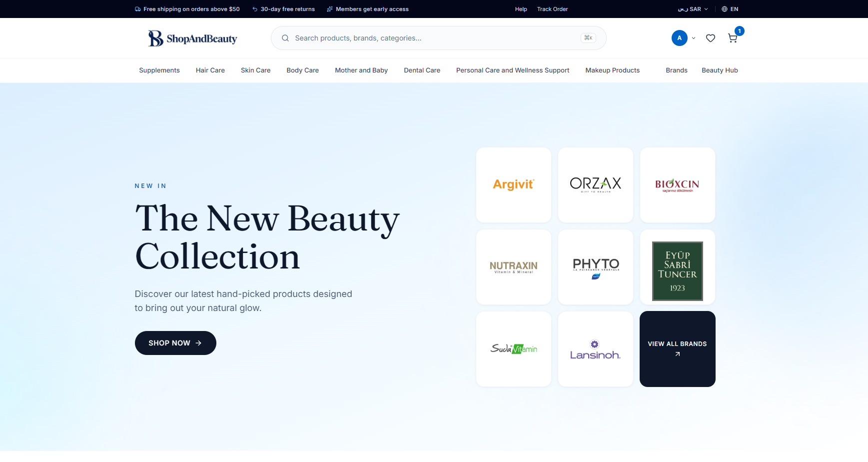The height and width of the screenshot is (462, 868).
Task: Open Personal Care and Wellness Support menu
Action: tap(513, 70)
